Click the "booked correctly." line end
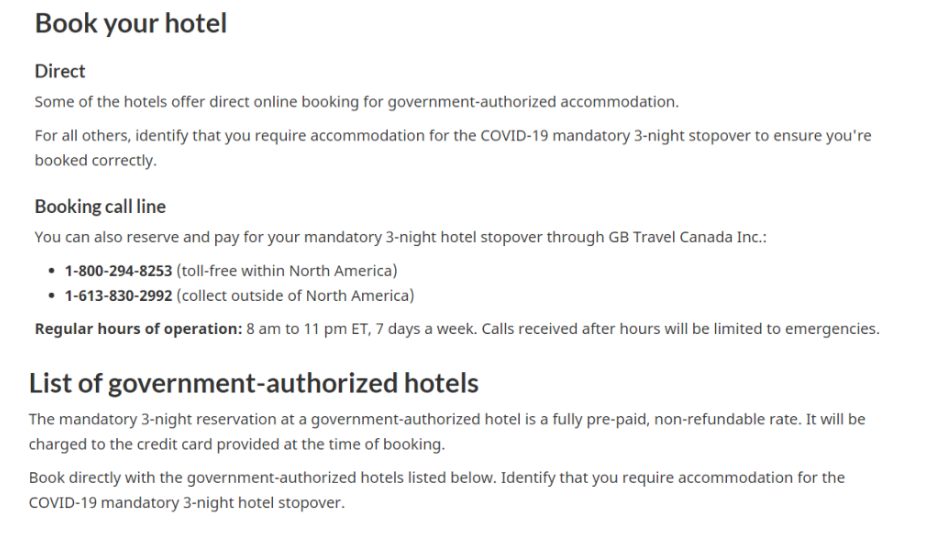 pyautogui.click(x=95, y=160)
